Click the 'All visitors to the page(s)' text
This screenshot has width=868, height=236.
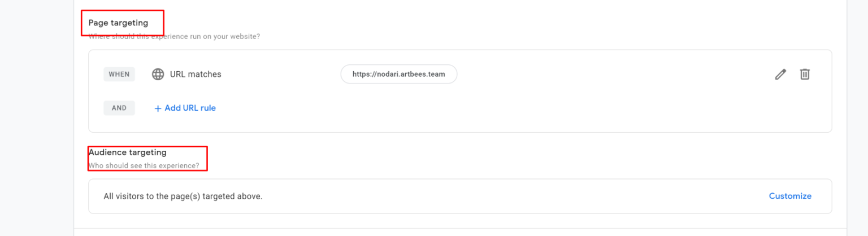183,196
